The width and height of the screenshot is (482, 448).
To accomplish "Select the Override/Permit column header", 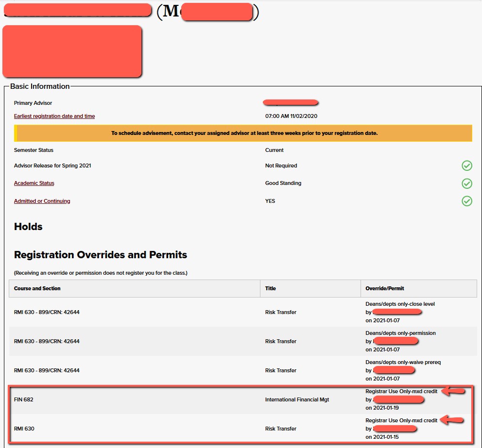I will 385,288.
